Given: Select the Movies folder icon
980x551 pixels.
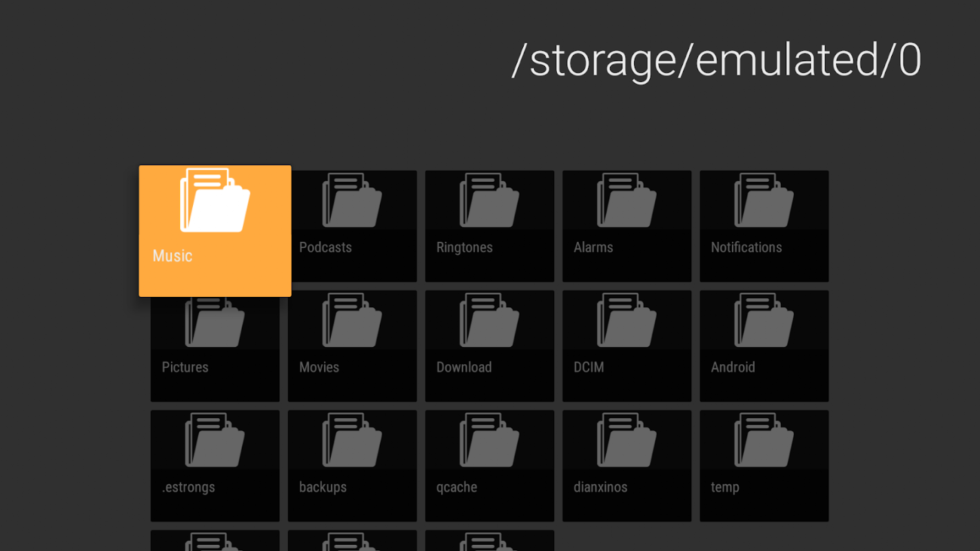Looking at the screenshot, I should [x=352, y=320].
